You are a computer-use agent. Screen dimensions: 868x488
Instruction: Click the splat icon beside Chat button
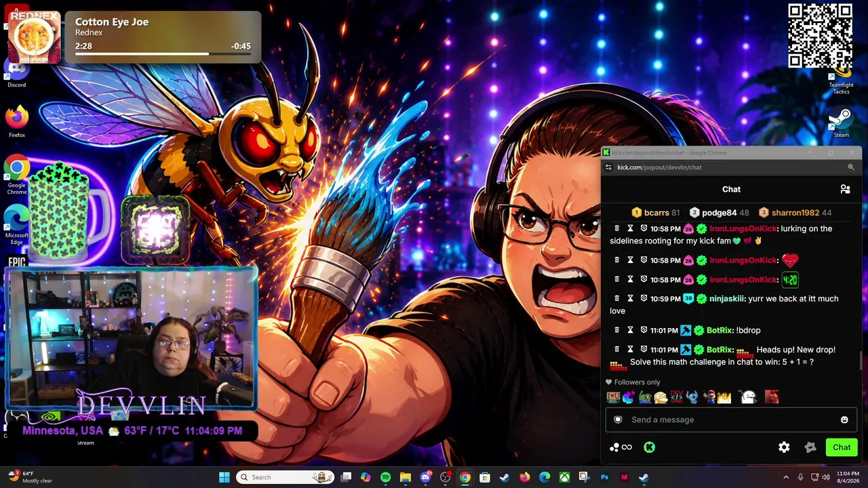[810, 447]
